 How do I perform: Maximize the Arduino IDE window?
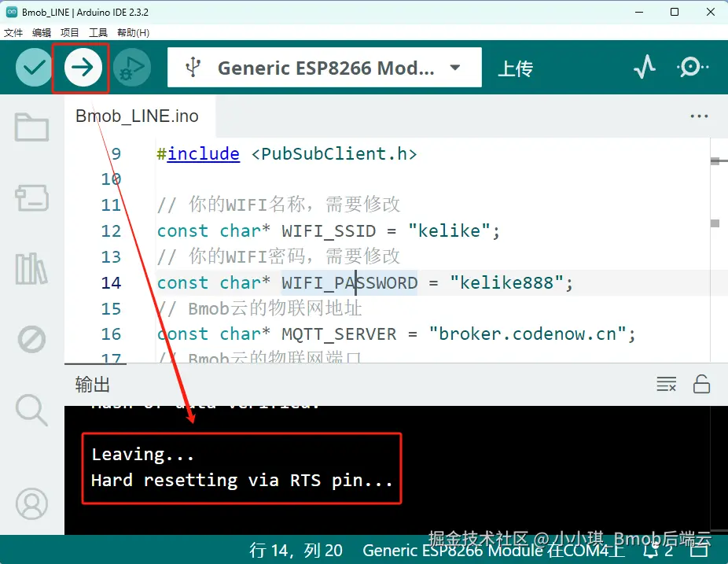point(675,12)
